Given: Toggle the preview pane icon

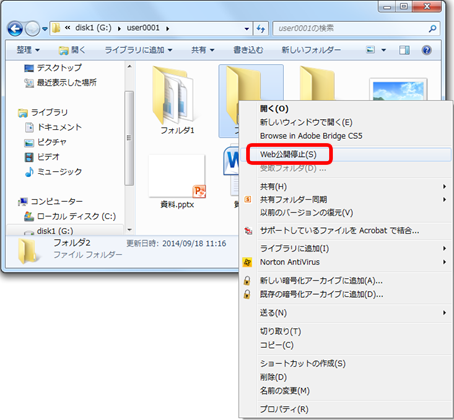Looking at the screenshot, I should click(x=404, y=50).
